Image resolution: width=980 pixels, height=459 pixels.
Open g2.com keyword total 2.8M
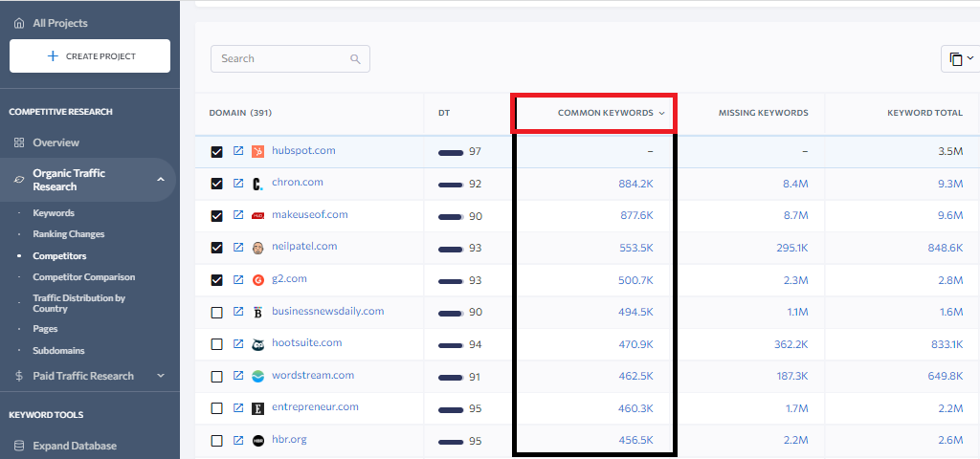[950, 280]
